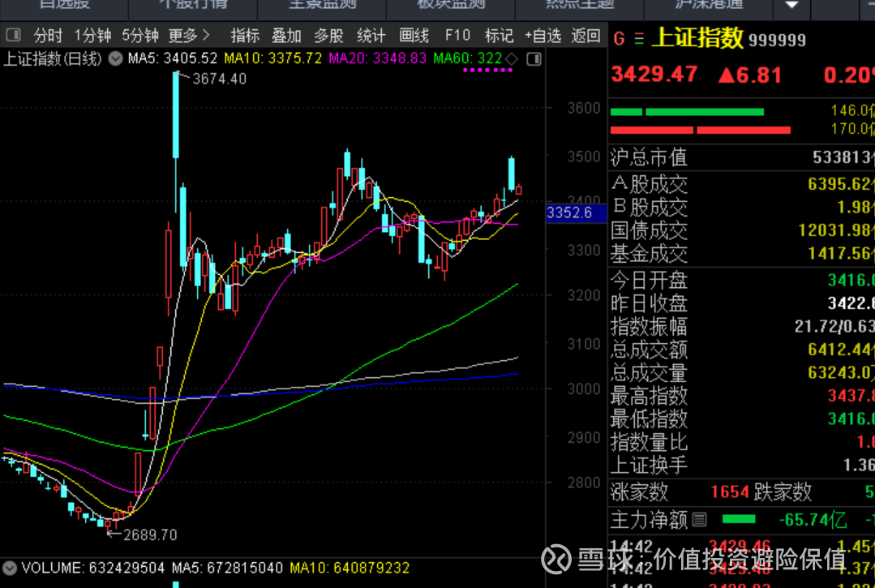
Task: Open the F10 company info
Action: tap(457, 36)
